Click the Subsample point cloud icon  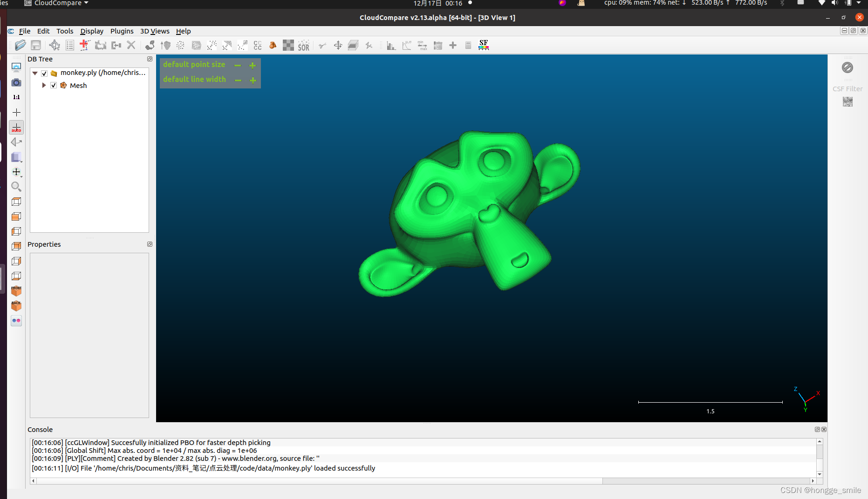[181, 45]
